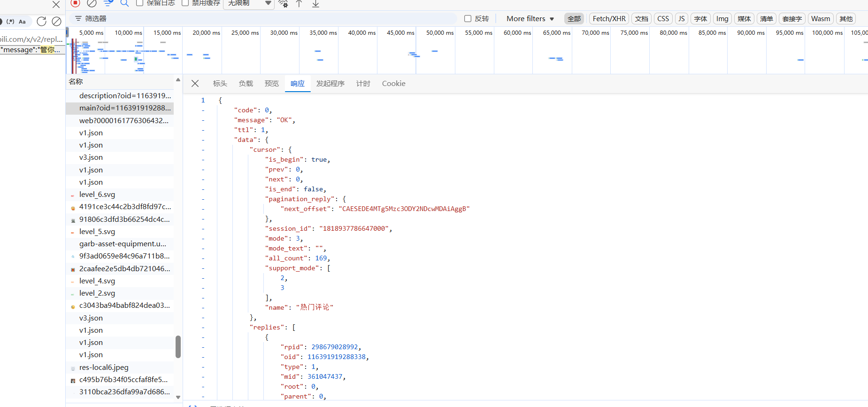Stop recording network log
The image size is (868, 407).
(x=75, y=3)
